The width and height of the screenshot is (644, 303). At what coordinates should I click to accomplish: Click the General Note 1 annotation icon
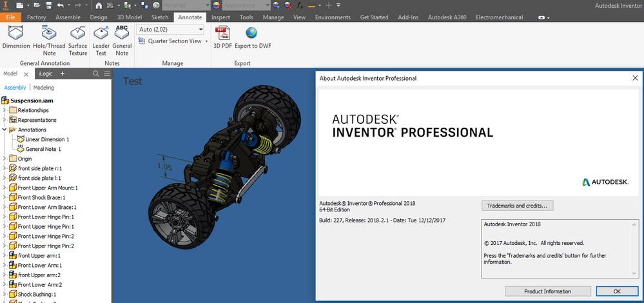coord(20,149)
